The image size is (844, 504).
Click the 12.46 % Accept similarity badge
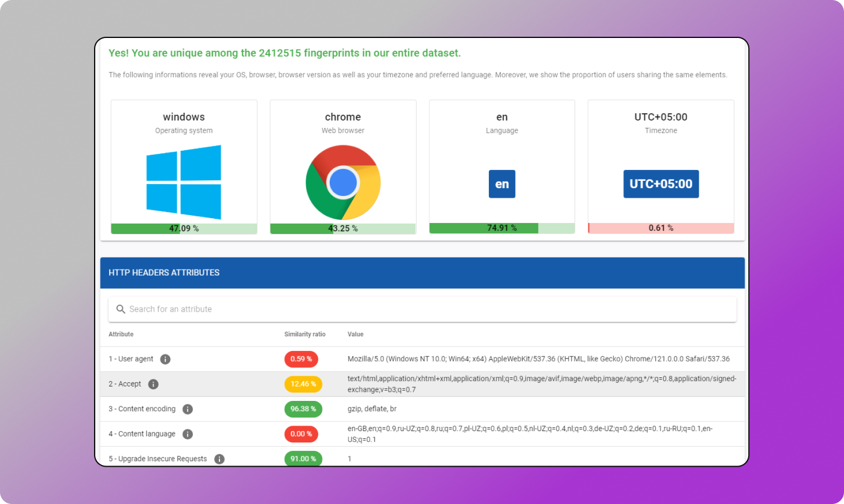(303, 384)
